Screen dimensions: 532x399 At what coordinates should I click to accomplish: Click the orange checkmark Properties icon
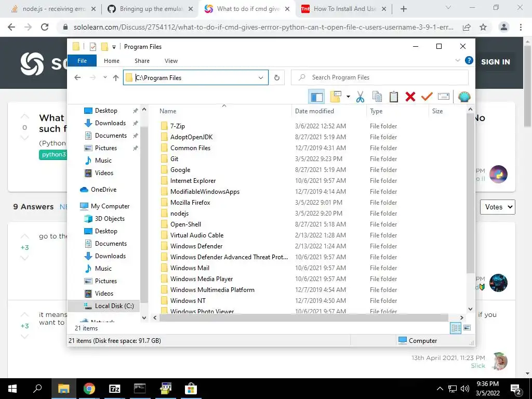point(427,97)
